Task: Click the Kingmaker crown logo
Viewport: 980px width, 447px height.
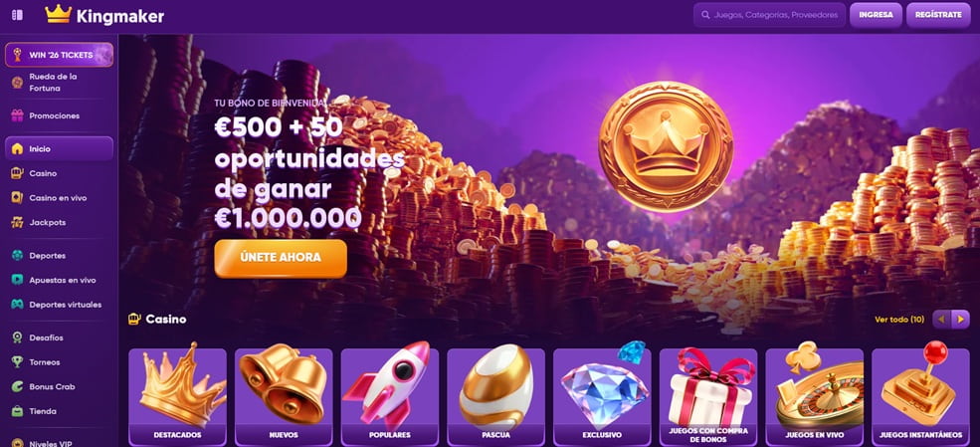Action: (x=58, y=14)
